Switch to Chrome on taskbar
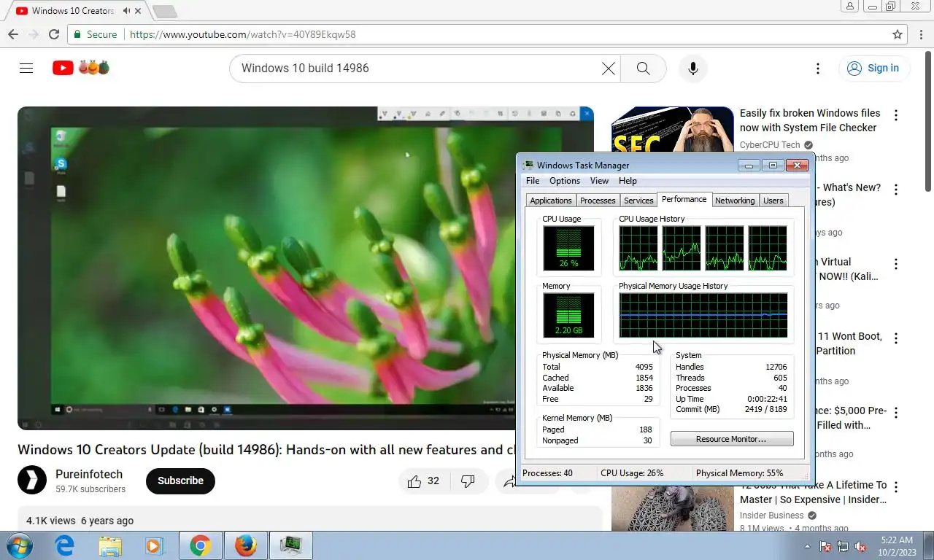Screen dimensions: 934x560 click(200, 545)
